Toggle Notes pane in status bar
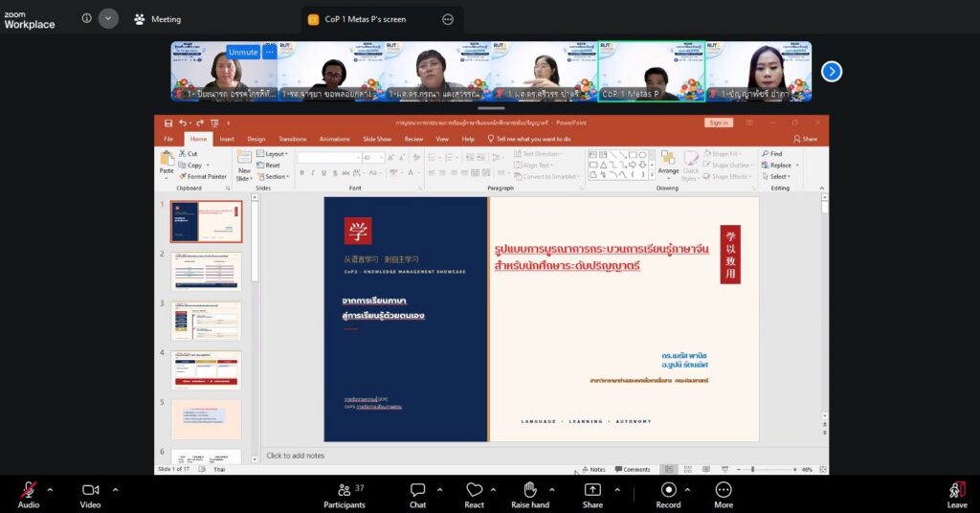This screenshot has width=980, height=513. (593, 469)
